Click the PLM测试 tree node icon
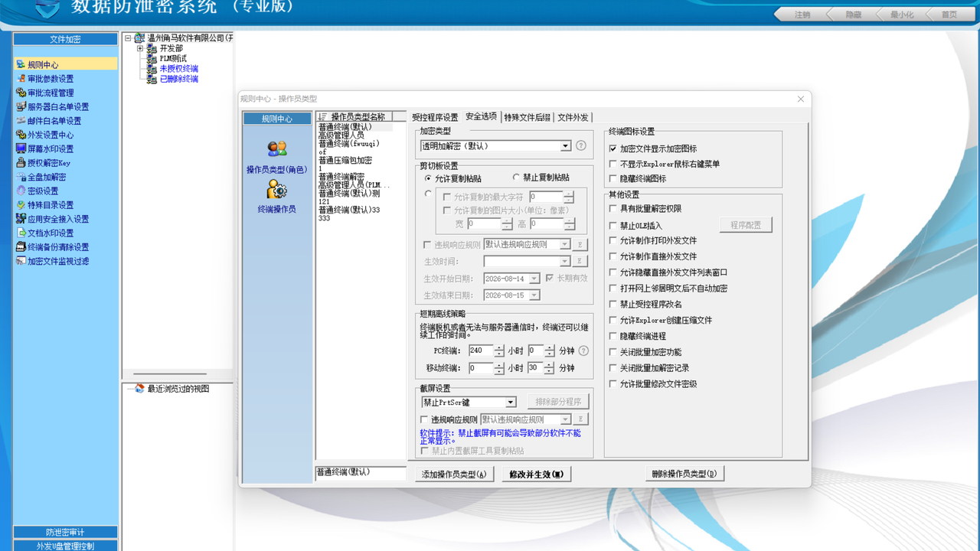 (153, 58)
